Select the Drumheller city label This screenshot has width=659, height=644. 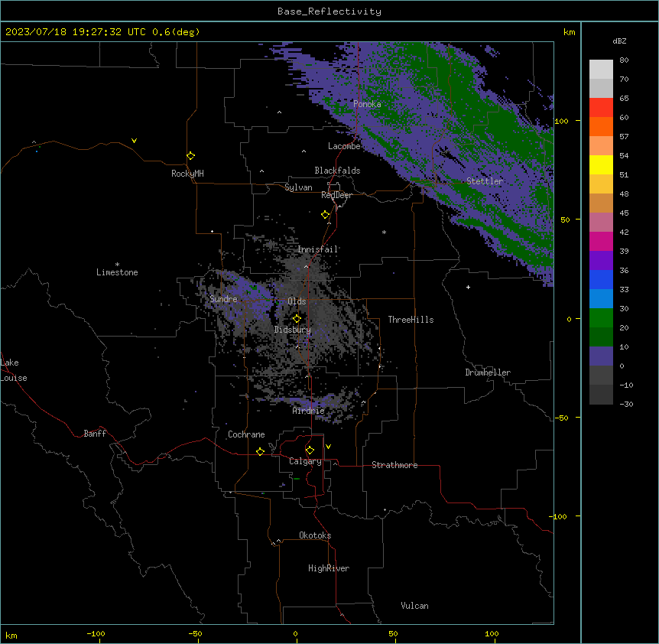(488, 372)
